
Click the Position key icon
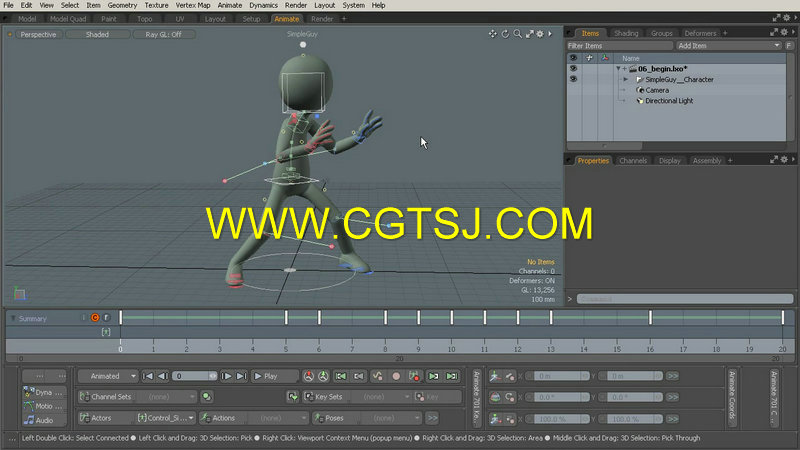coord(510,376)
